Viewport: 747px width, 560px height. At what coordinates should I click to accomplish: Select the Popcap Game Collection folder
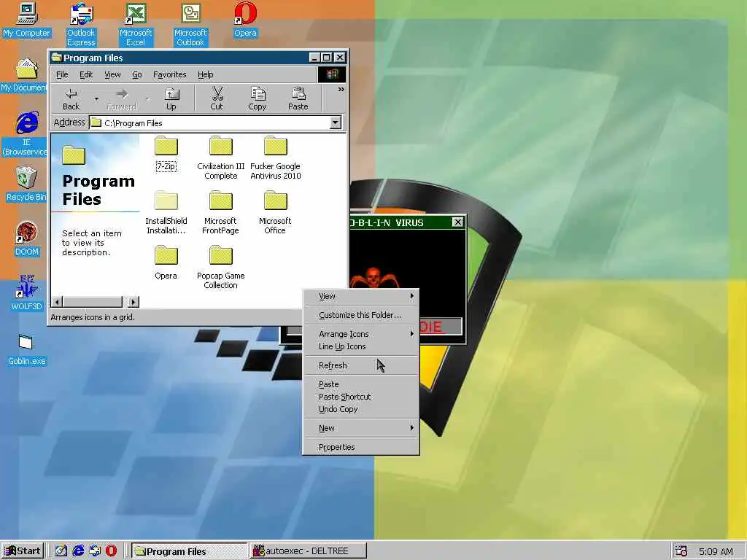click(220, 267)
